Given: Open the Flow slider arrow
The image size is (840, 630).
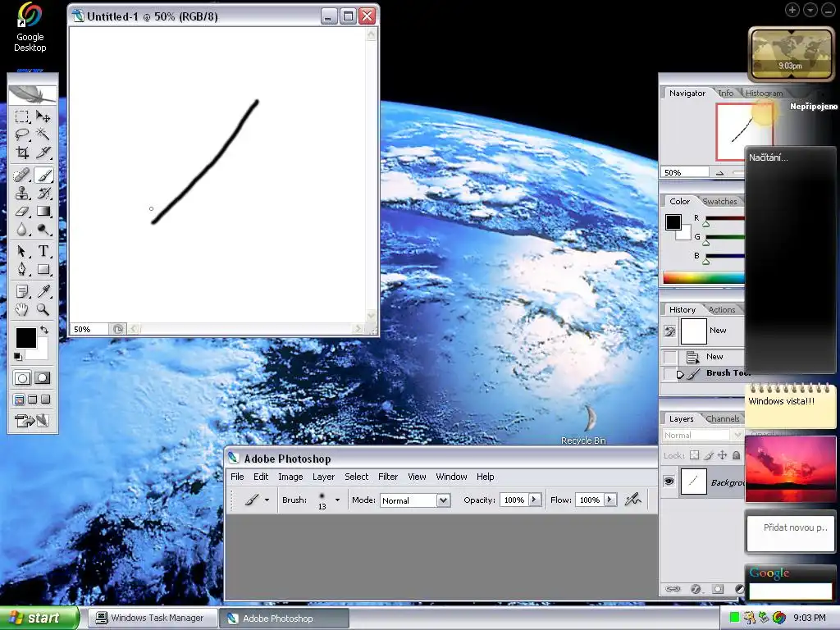Looking at the screenshot, I should coord(609,500).
